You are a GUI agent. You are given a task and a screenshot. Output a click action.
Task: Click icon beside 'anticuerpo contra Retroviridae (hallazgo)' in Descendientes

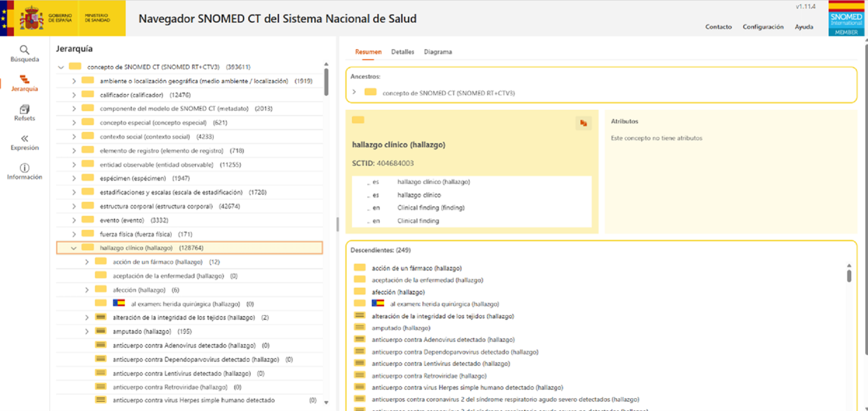pos(360,375)
